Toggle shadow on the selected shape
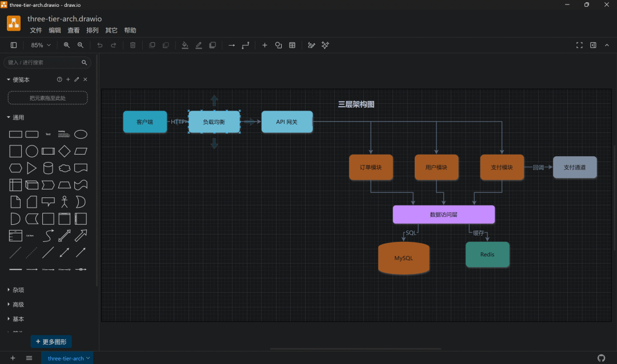617x364 pixels. point(213,45)
